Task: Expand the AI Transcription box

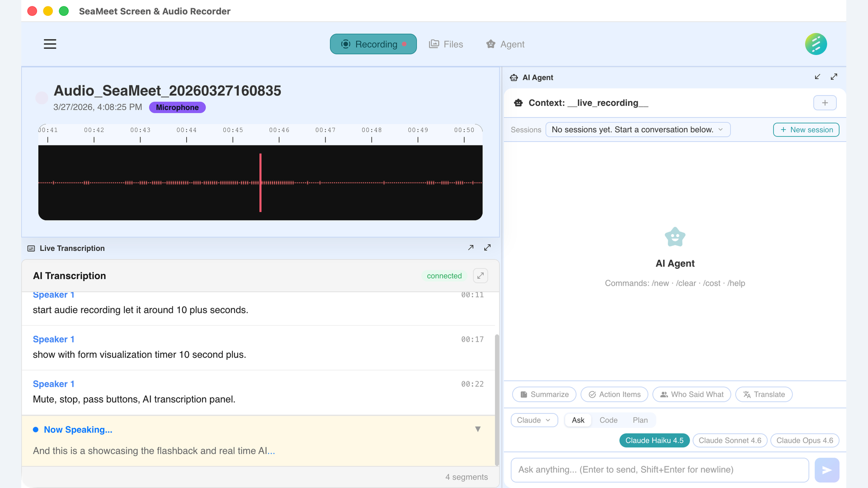Action: pos(480,276)
